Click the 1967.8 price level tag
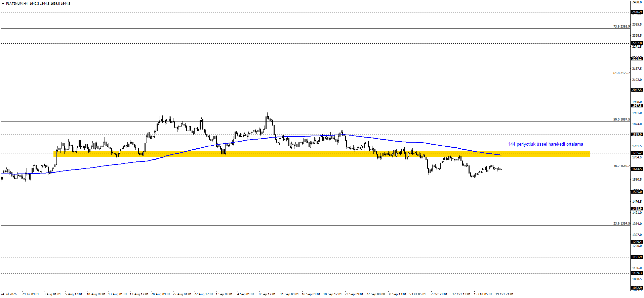Image resolution: width=644 pixels, height=298 pixels. pos(637,106)
